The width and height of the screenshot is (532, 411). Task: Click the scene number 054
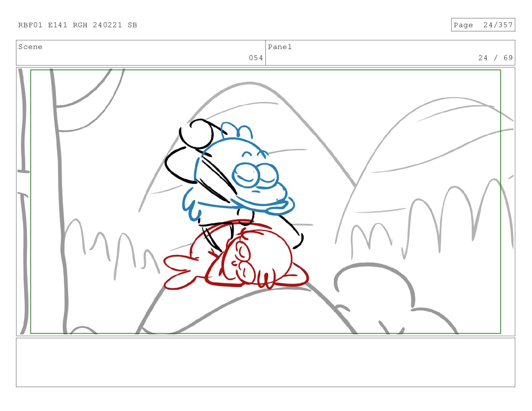pos(256,58)
